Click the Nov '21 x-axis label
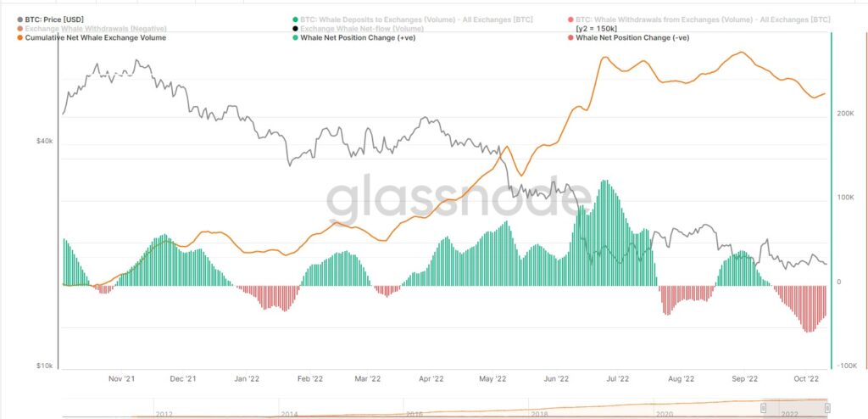 tap(122, 379)
